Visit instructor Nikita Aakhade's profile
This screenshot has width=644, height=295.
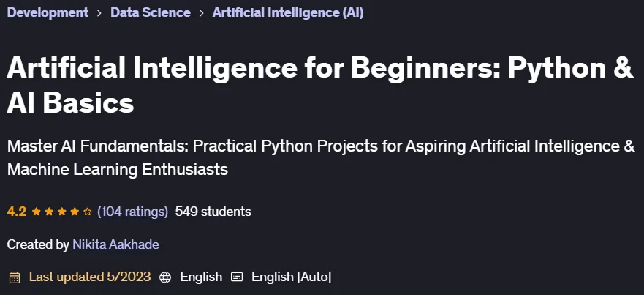point(115,244)
